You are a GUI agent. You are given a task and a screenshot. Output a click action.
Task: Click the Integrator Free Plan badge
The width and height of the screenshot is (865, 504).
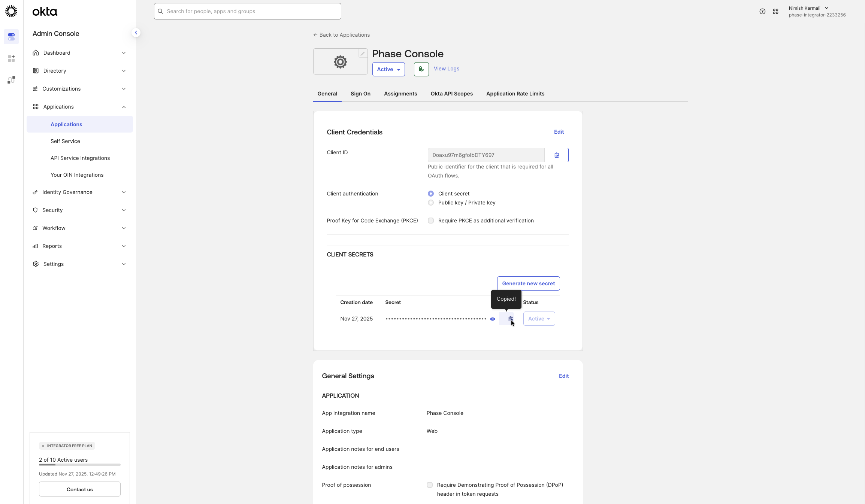67,446
